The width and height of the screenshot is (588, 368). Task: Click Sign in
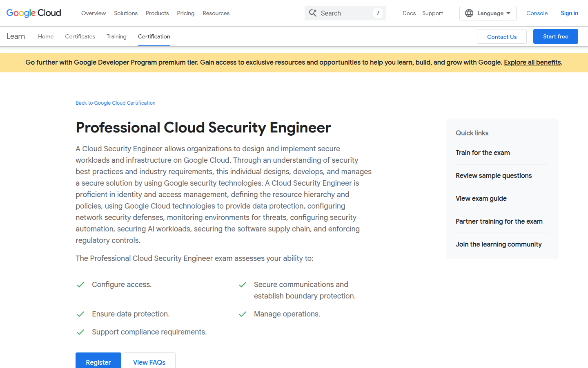pos(569,13)
